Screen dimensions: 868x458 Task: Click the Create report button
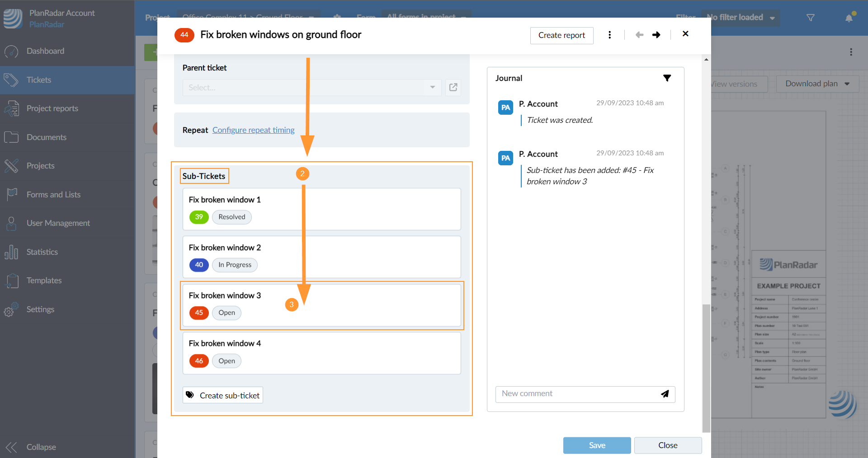561,35
